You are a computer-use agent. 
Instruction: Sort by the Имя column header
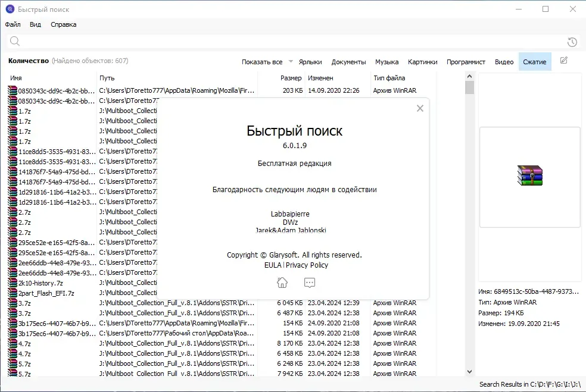click(15, 78)
